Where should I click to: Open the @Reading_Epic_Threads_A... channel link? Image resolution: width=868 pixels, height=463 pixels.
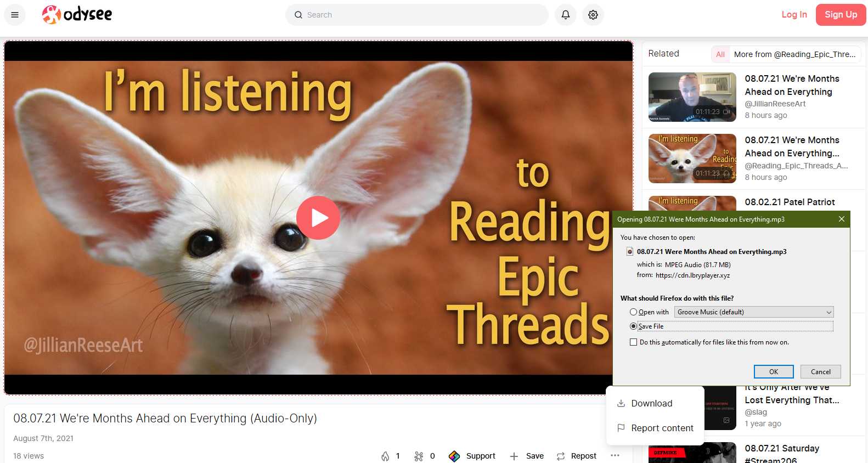[x=796, y=166]
